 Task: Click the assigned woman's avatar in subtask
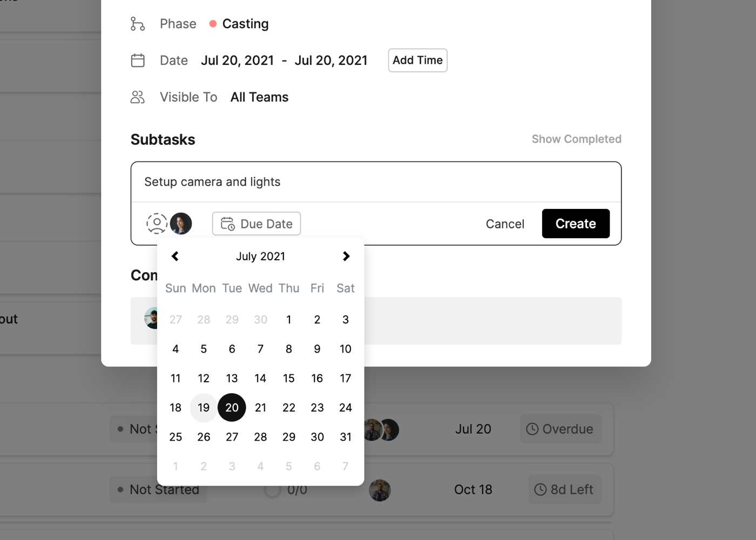tap(181, 224)
